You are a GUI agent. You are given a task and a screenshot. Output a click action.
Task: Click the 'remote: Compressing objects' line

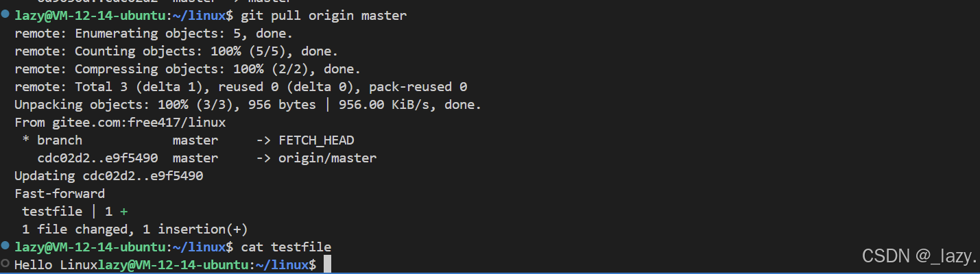click(187, 69)
